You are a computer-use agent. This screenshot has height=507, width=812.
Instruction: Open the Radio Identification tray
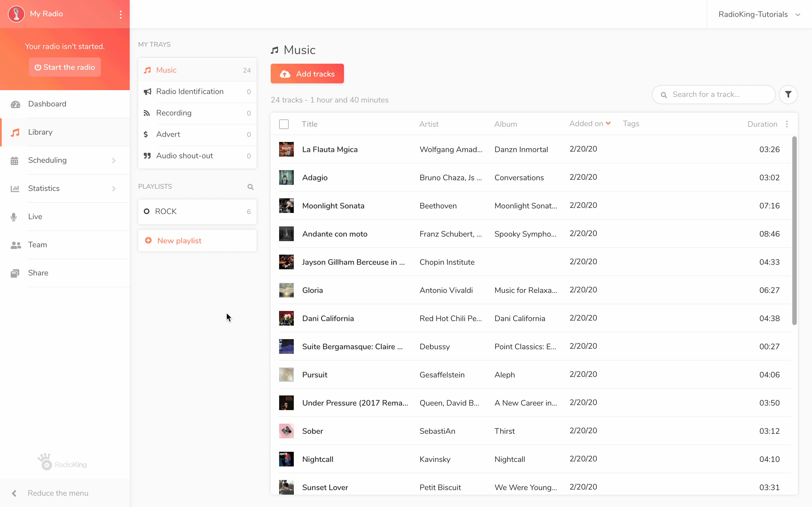pos(190,92)
